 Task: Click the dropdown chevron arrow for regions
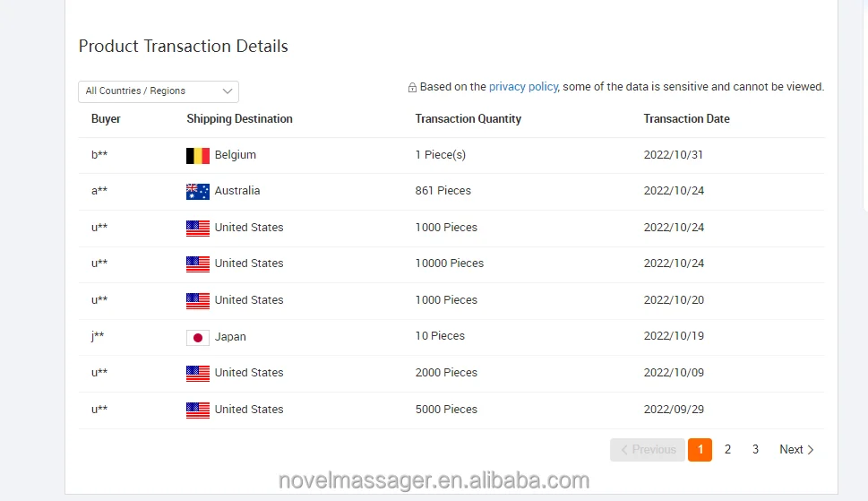click(x=228, y=91)
